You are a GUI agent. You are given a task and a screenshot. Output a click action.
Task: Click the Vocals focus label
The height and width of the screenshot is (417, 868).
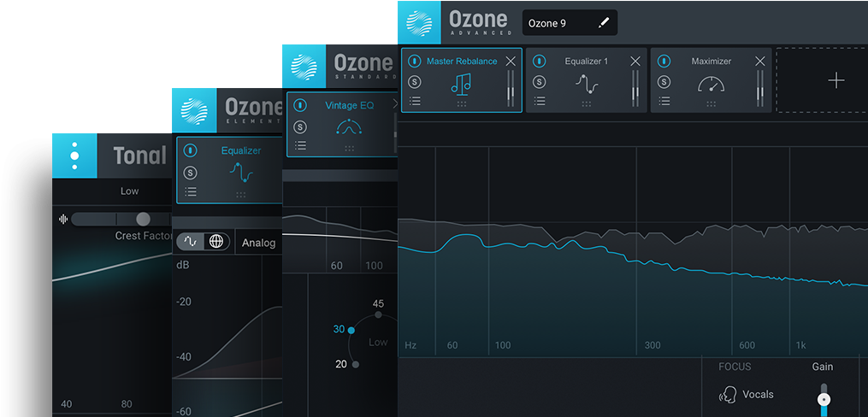click(x=758, y=394)
